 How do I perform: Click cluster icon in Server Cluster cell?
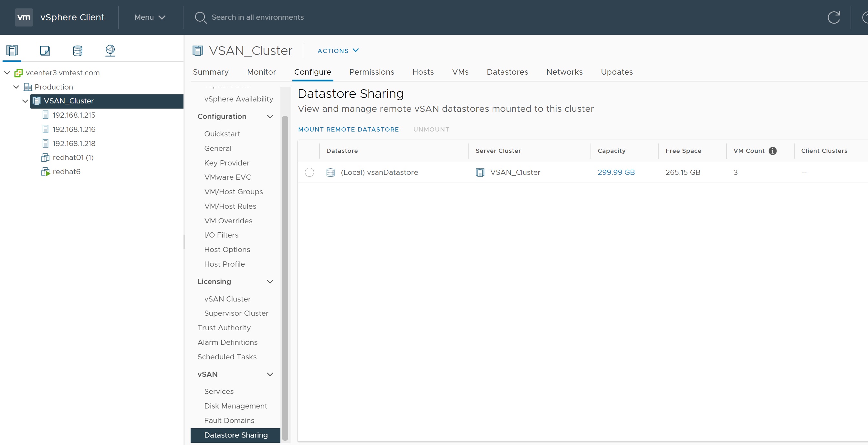tap(480, 172)
